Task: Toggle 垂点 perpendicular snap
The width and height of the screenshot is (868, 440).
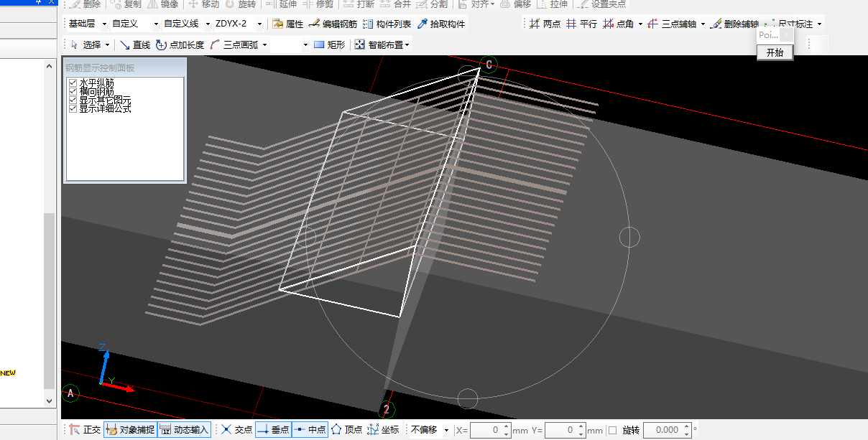Action: coord(273,430)
